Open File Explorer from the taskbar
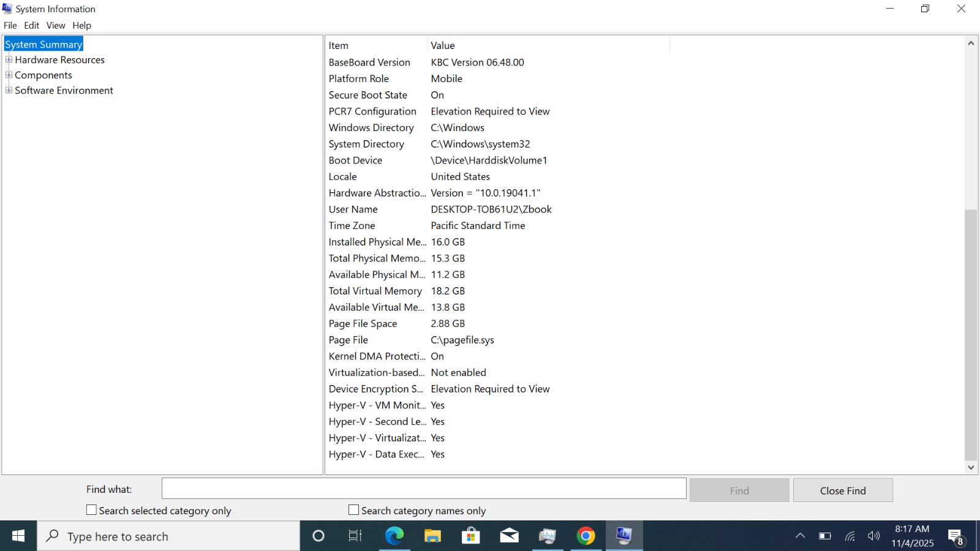 pos(432,536)
